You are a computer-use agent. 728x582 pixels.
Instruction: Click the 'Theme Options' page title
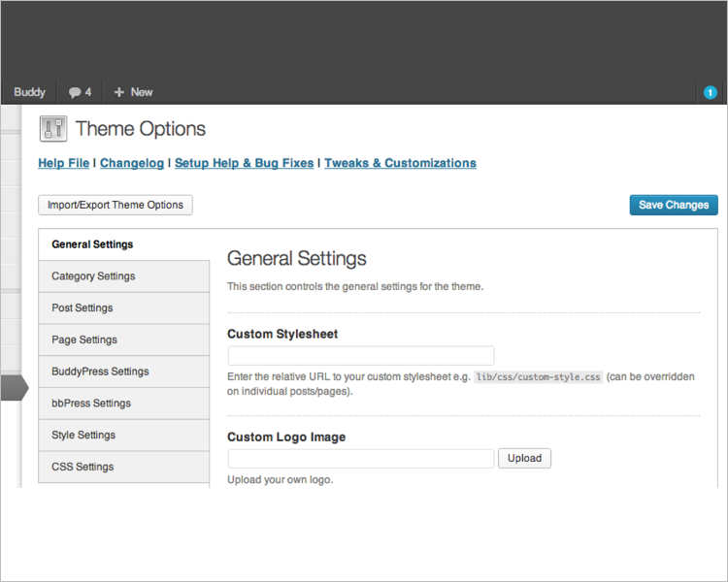[x=140, y=129]
